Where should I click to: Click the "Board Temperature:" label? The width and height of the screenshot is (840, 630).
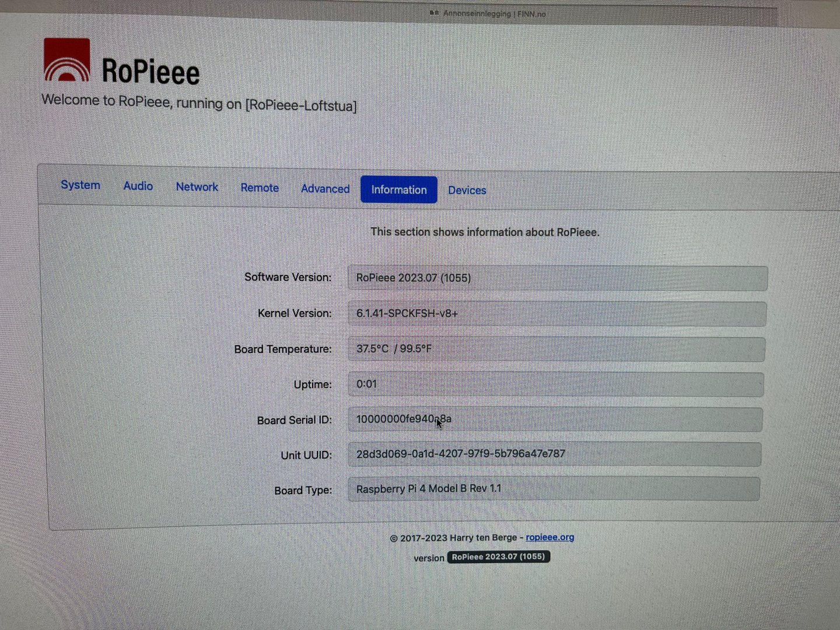click(283, 349)
